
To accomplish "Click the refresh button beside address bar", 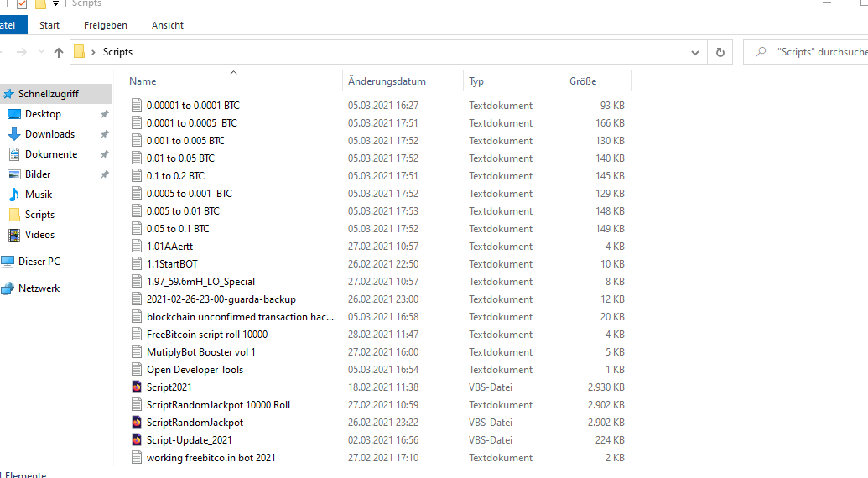I will [x=720, y=52].
